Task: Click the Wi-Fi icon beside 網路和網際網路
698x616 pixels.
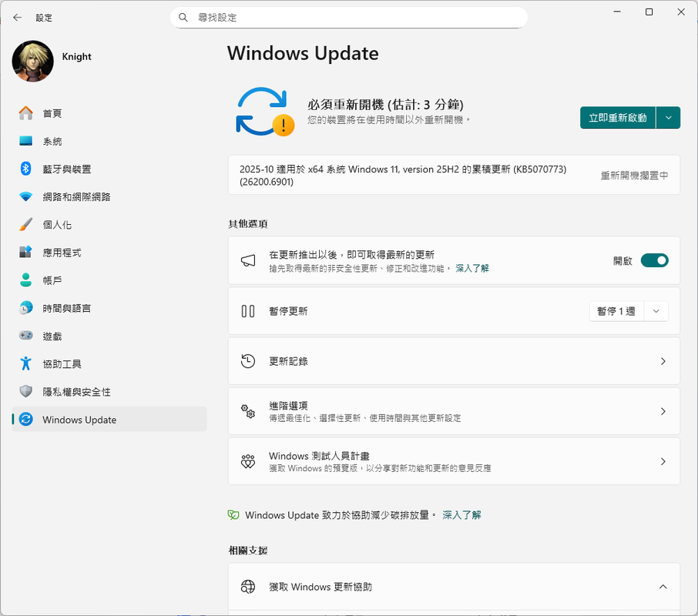Action: (26, 196)
